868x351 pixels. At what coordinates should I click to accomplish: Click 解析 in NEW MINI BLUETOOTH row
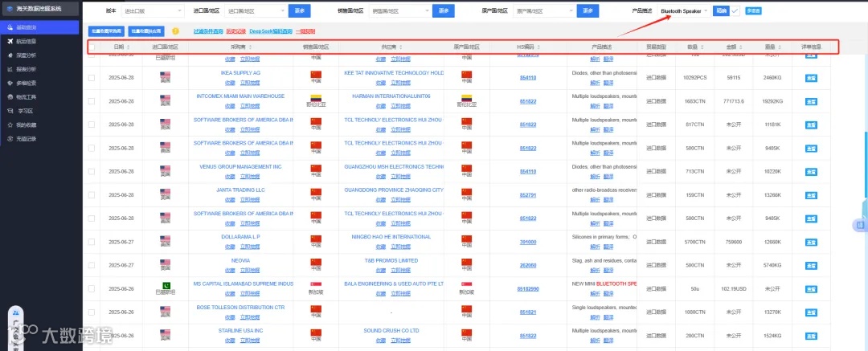[x=595, y=294]
